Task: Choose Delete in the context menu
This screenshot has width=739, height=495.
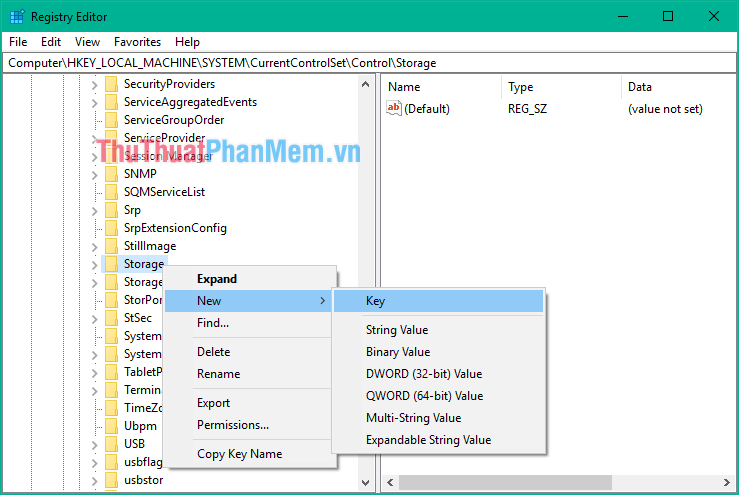Action: coord(250,352)
